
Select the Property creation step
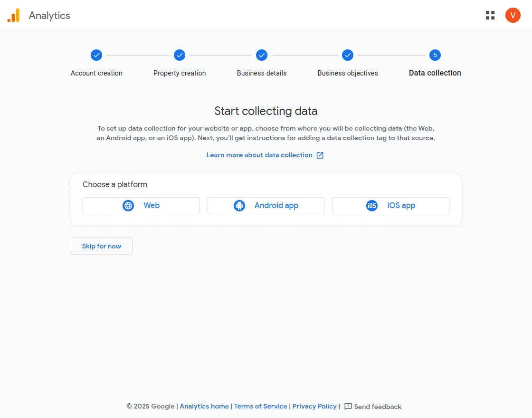coord(180,55)
